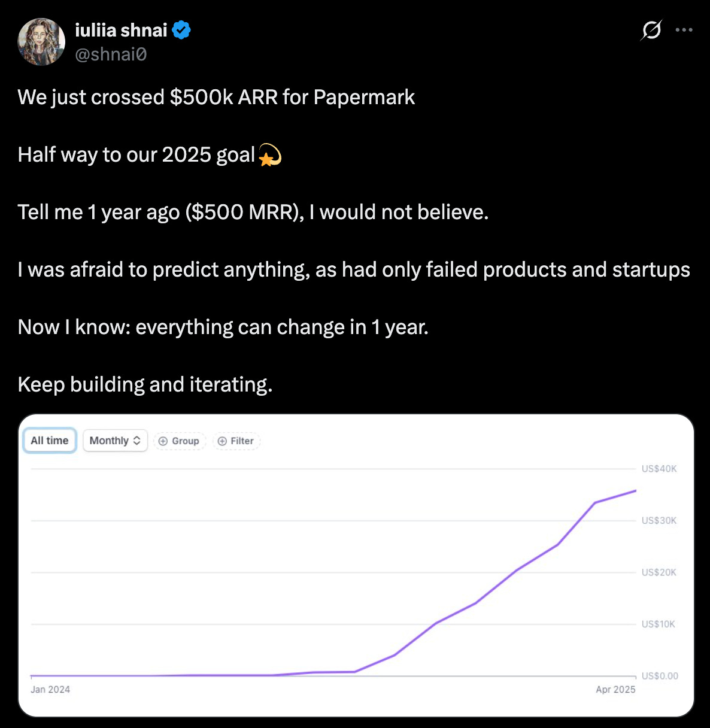Click the shooting star emoji
This screenshot has width=710, height=728.
pos(270,155)
